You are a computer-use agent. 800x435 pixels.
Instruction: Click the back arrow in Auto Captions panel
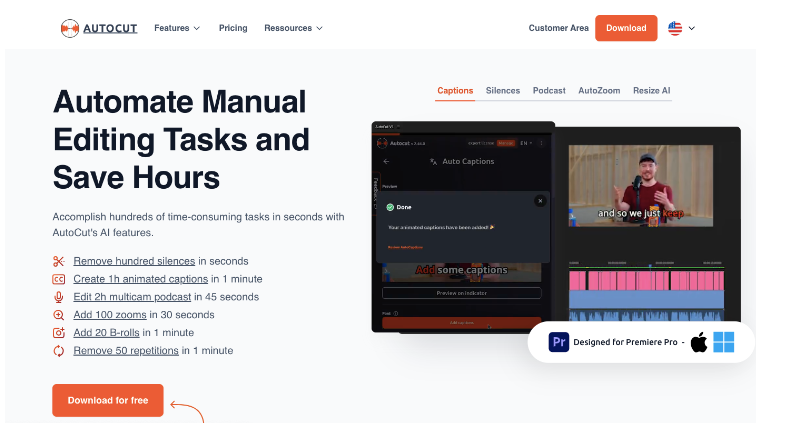point(386,161)
